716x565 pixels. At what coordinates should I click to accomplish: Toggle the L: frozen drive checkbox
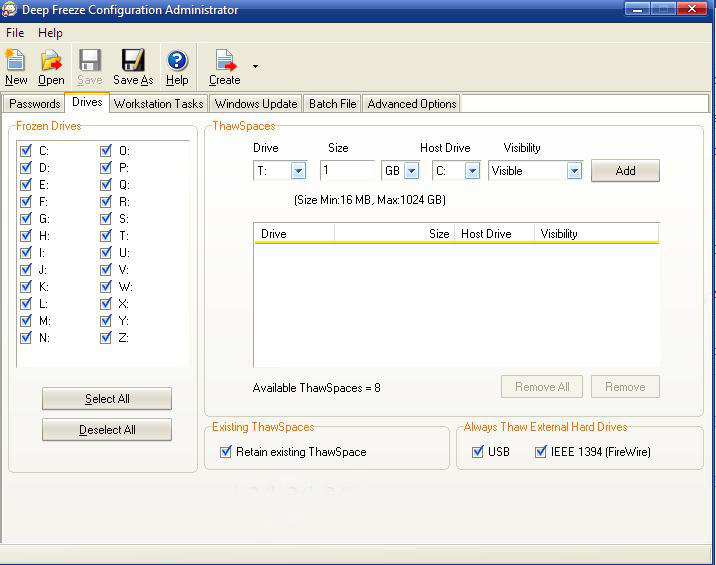(x=26, y=304)
